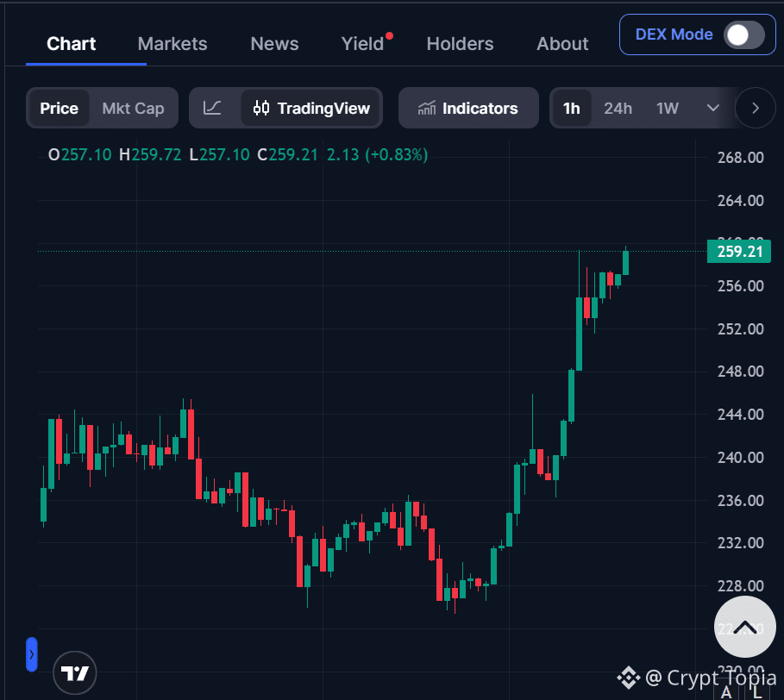Click the H259.72 high value
This screenshot has height=700, width=784.
point(150,155)
